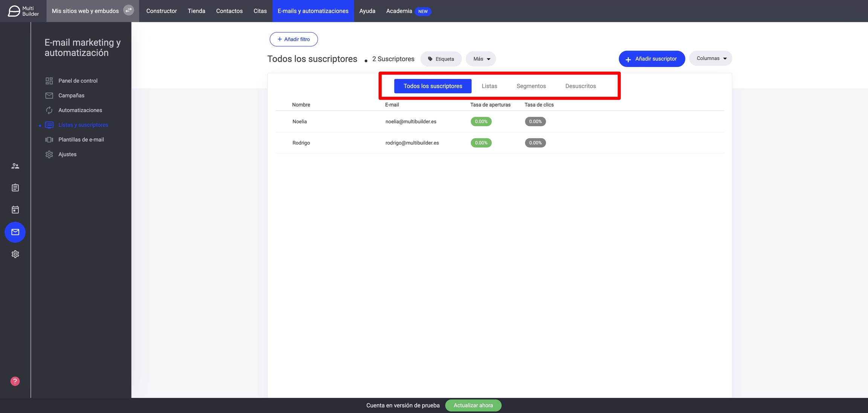Screen dimensions: 868x413
Task: Click the clipboard icon in left rail
Action: pos(15,187)
